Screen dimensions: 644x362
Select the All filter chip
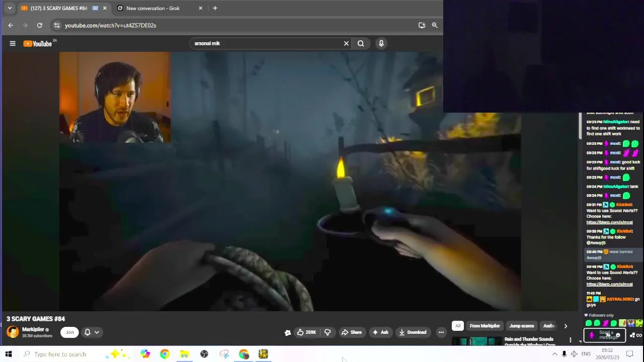pyautogui.click(x=458, y=326)
